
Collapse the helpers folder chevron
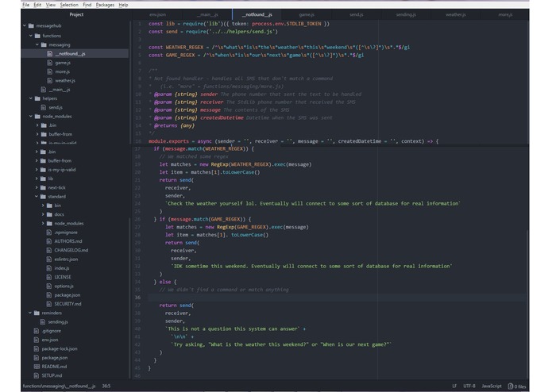[x=31, y=98]
